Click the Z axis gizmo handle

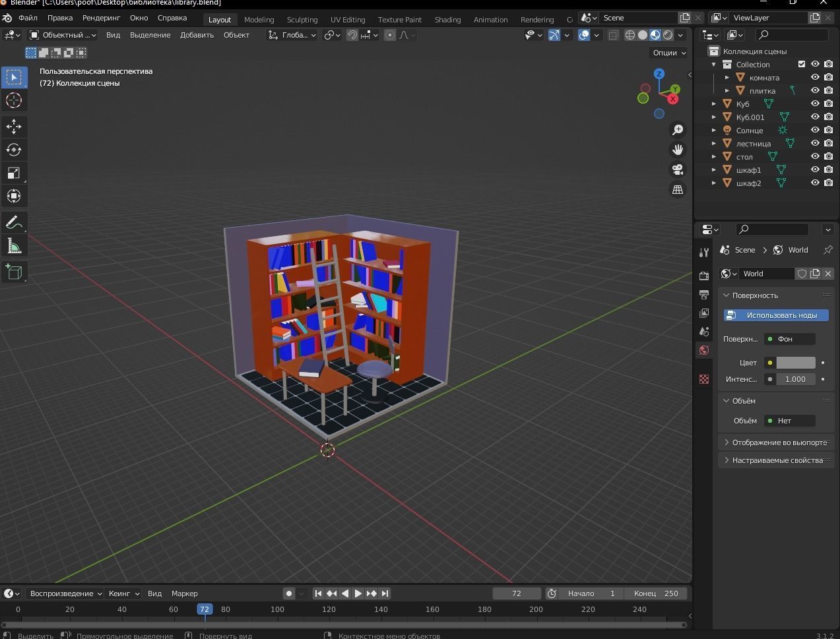click(659, 74)
